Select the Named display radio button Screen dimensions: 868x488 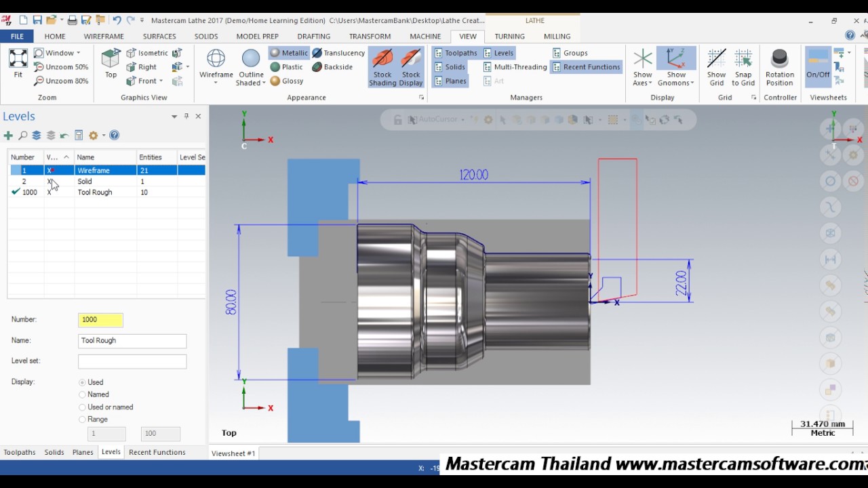coord(82,394)
